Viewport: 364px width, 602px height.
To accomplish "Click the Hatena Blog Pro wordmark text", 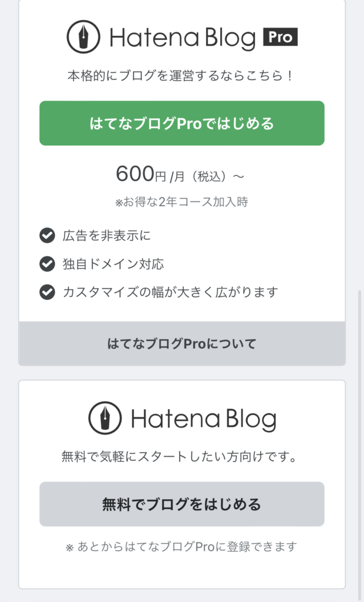I will 183,38.
